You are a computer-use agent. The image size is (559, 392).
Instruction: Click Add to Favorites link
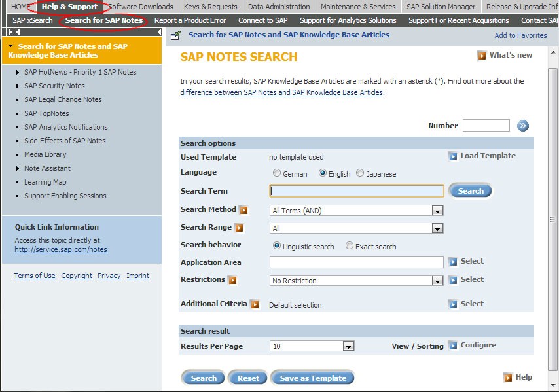[x=520, y=35]
